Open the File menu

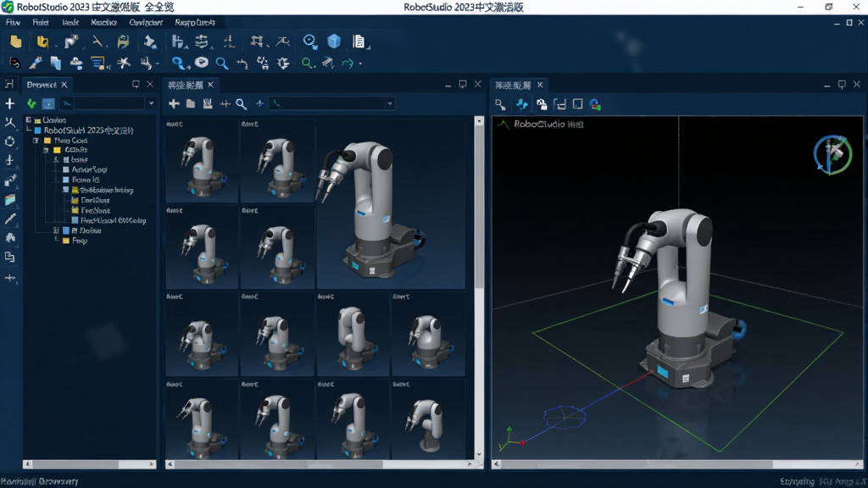tap(13, 23)
